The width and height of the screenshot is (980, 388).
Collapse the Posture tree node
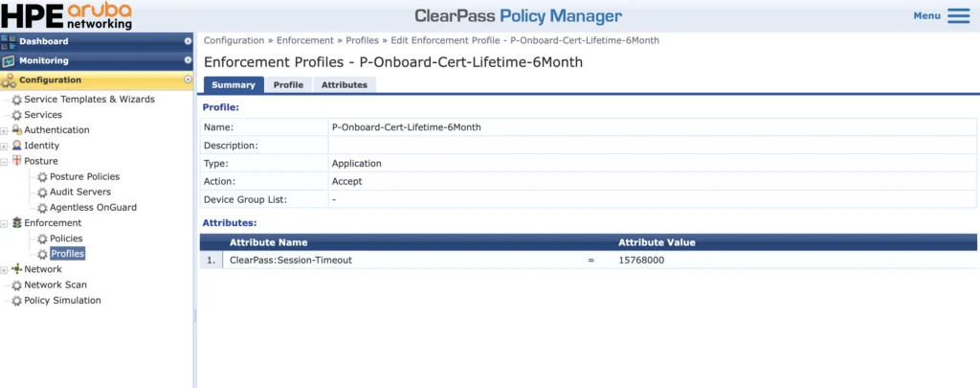(4, 162)
